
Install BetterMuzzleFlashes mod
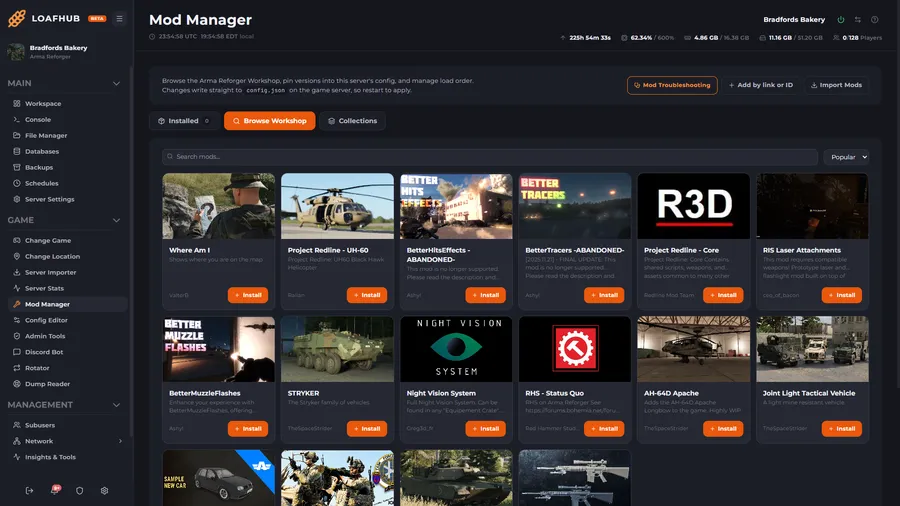(x=248, y=429)
